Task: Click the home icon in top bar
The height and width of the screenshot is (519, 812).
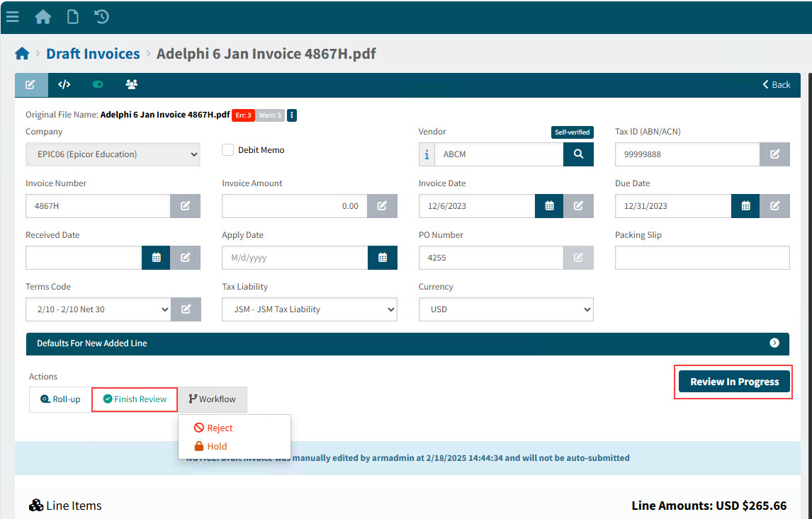Action: [43, 16]
